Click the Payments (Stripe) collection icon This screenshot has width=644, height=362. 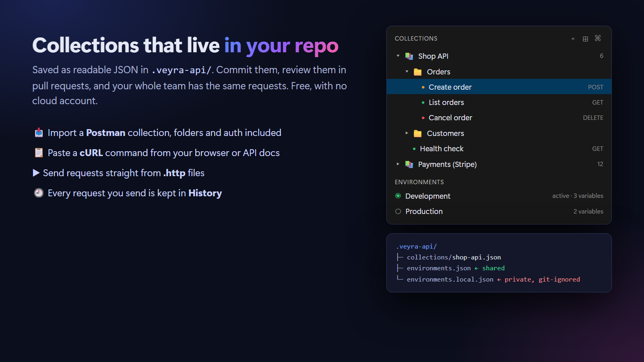coord(409,165)
